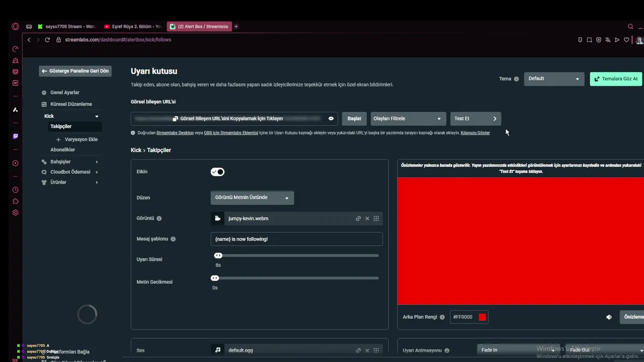
Task: Click Gösterge Paneline Geri Dön button
Action: 75,71
